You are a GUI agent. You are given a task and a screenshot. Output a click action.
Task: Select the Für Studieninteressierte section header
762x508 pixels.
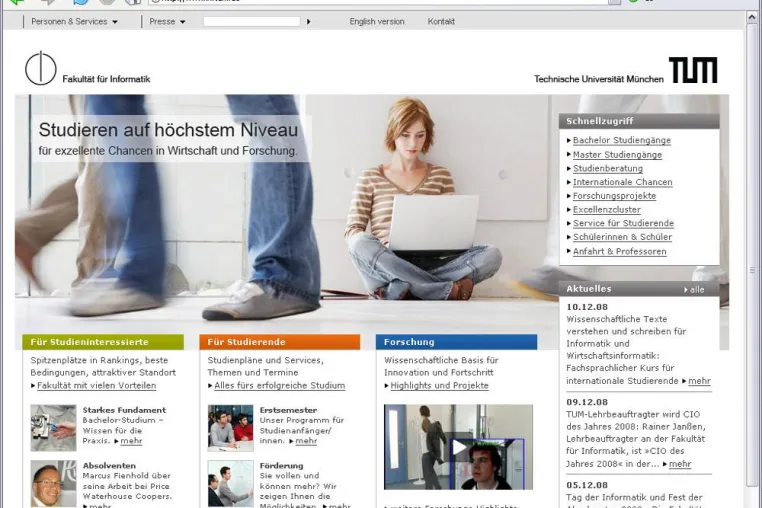103,342
